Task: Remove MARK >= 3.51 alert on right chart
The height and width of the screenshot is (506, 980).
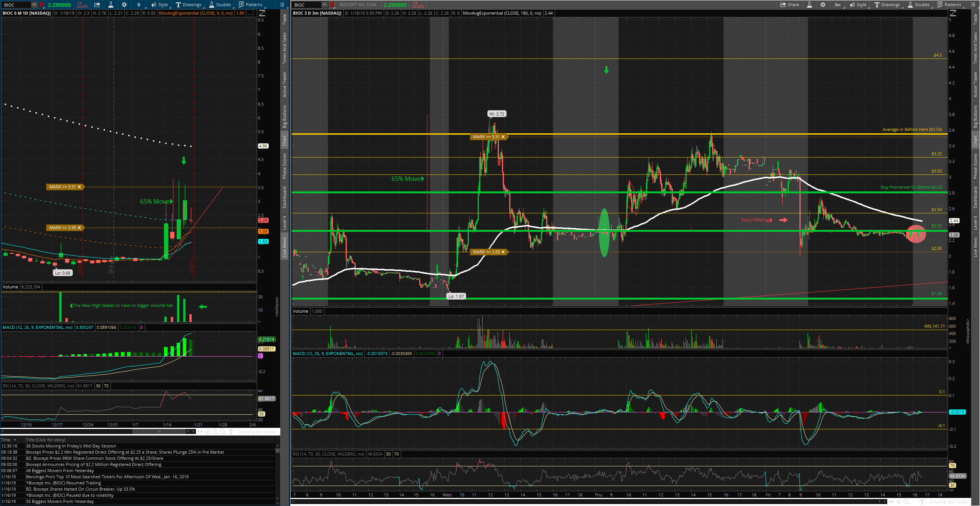Action: pos(503,137)
